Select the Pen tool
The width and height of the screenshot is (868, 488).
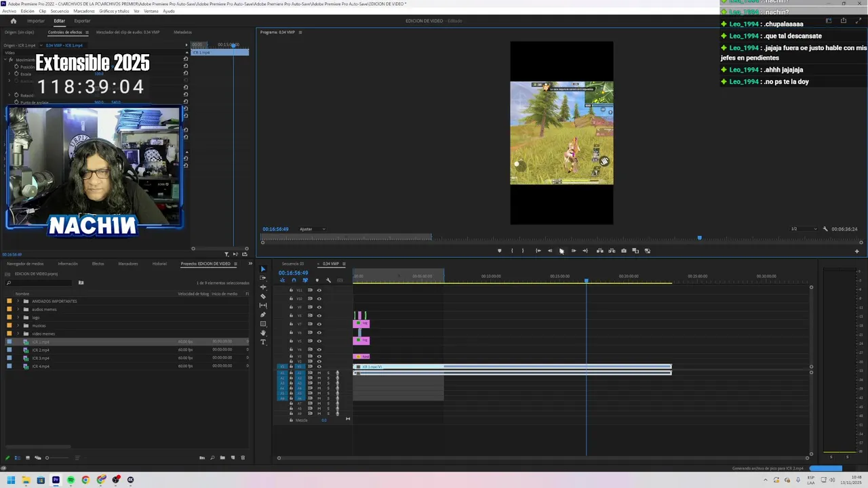pyautogui.click(x=264, y=314)
